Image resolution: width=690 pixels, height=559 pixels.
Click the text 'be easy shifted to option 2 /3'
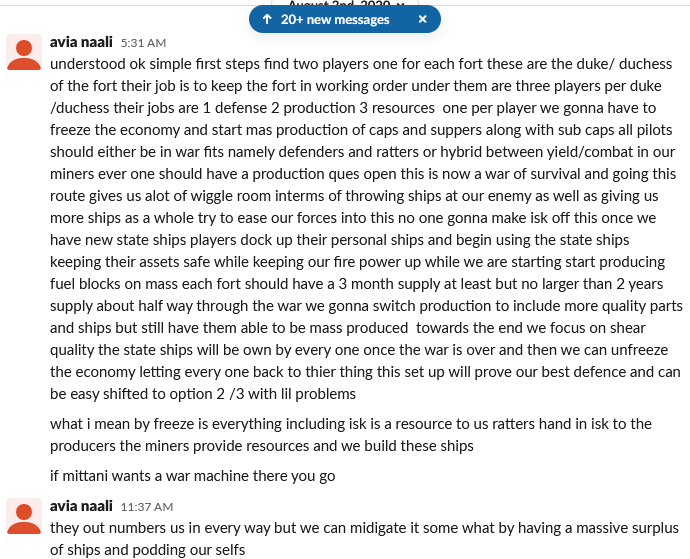(147, 394)
